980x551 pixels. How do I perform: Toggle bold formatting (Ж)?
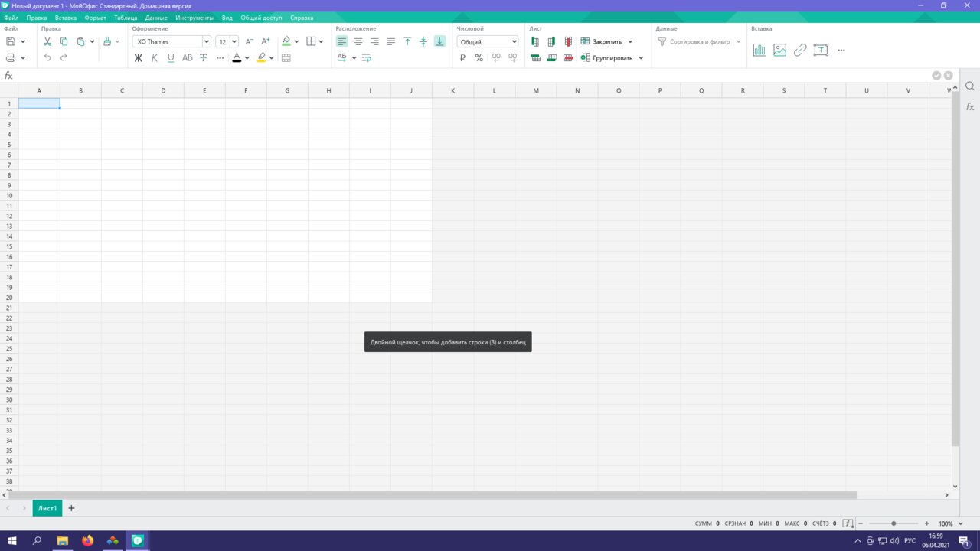pyautogui.click(x=138, y=57)
